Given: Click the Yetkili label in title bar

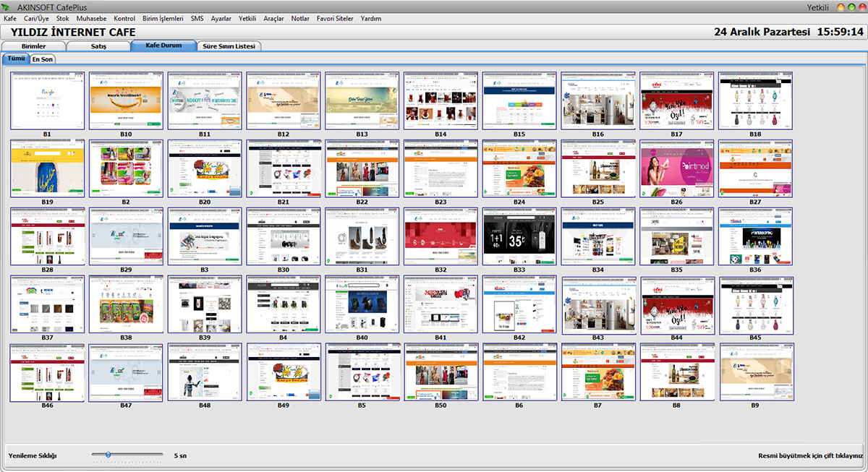Looking at the screenshot, I should tap(819, 7).
